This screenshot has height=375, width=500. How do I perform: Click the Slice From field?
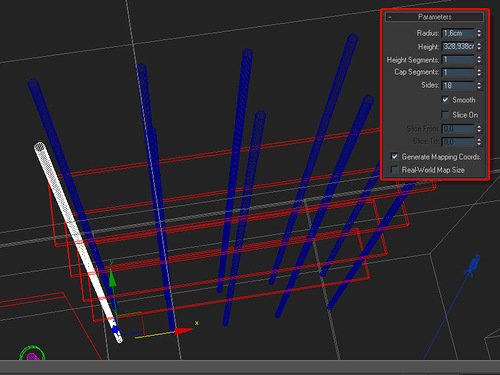click(458, 129)
